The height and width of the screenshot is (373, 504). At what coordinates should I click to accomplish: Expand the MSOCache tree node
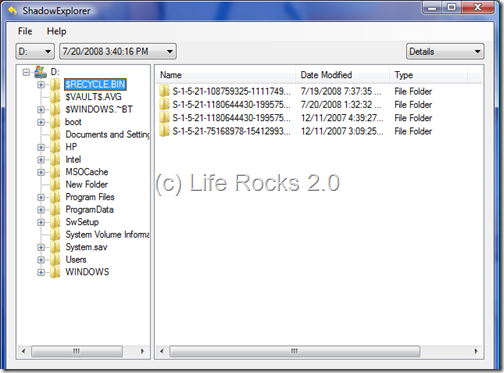coord(41,172)
